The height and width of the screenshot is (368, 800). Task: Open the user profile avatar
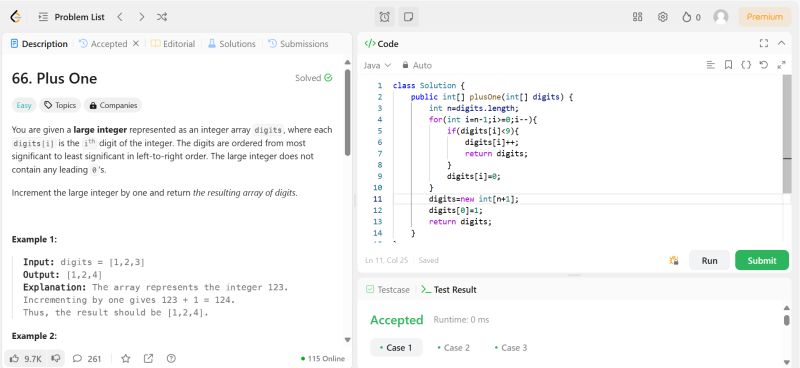721,17
